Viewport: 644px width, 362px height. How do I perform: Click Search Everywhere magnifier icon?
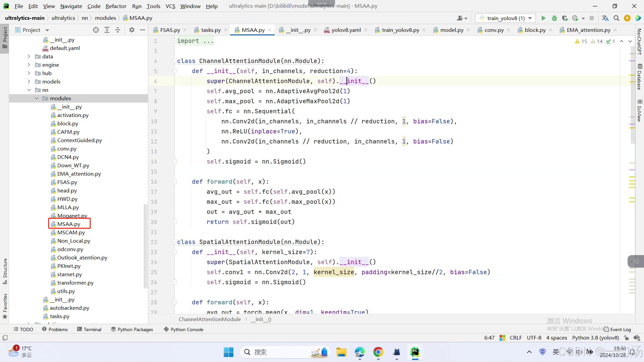616,18
